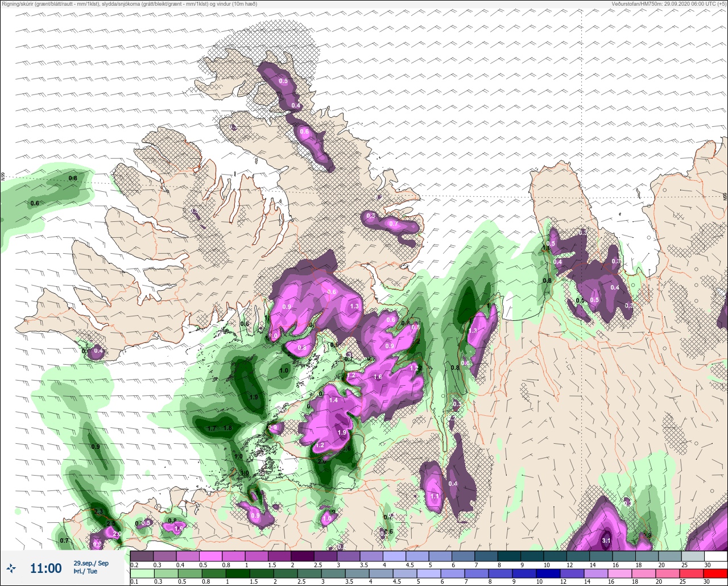Pick the bright pink 0.5–0.8 snow legend swatch

[210, 556]
